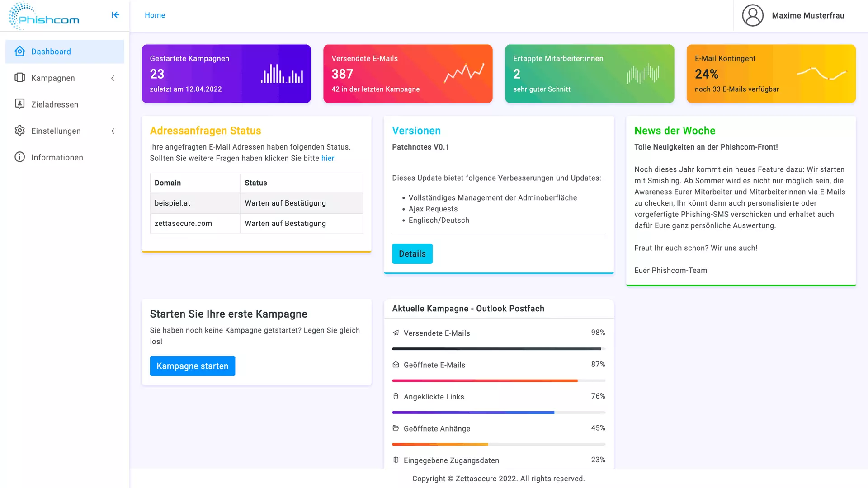868x488 pixels.
Task: Open Zieladressen from the sidebar
Action: click(55, 104)
